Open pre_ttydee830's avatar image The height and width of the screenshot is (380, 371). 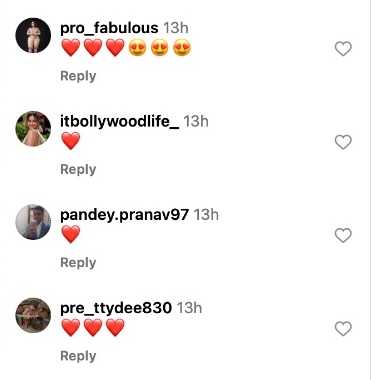[33, 315]
